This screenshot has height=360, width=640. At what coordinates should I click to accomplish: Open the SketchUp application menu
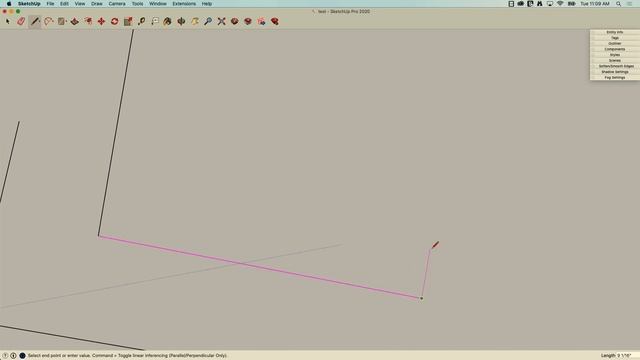tap(29, 4)
